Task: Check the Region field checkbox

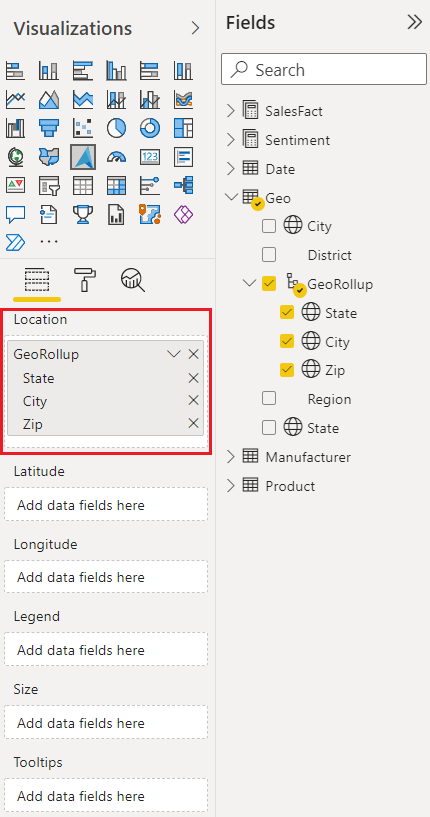Action: coord(269,399)
